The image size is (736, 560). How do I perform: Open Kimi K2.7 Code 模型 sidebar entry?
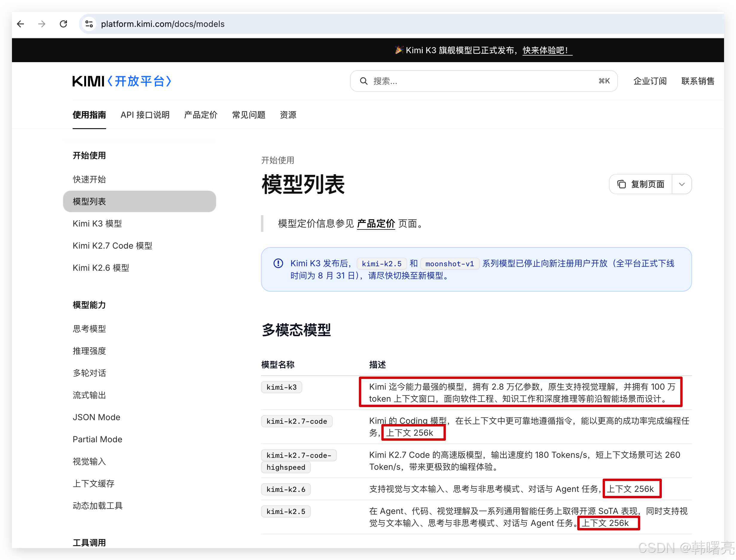click(112, 246)
